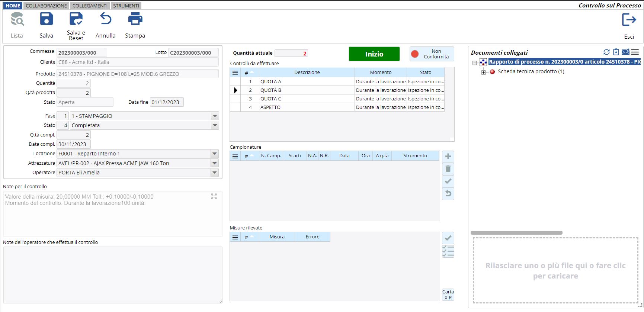Open the Operatore dropdown arrow
This screenshot has height=312, width=644.
(215, 173)
